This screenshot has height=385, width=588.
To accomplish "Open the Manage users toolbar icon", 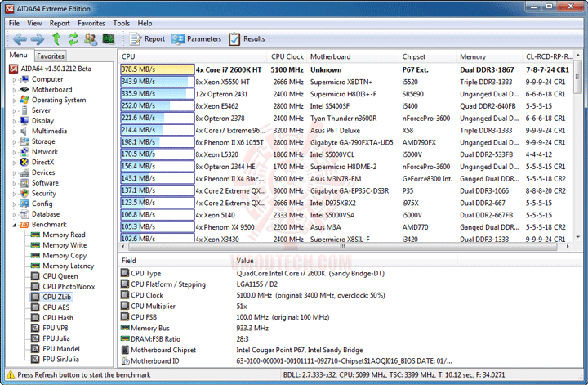I will point(90,38).
